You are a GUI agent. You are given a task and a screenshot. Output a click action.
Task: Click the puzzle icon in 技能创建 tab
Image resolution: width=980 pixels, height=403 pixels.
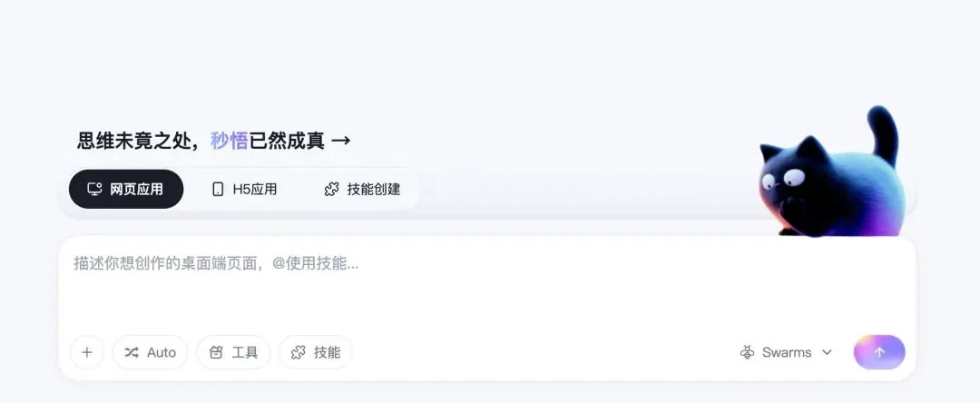[332, 189]
